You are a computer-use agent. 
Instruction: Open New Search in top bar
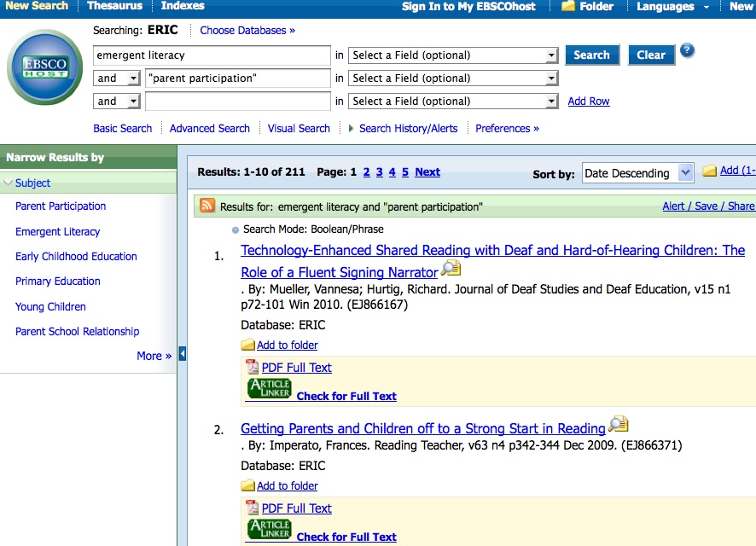[37, 6]
